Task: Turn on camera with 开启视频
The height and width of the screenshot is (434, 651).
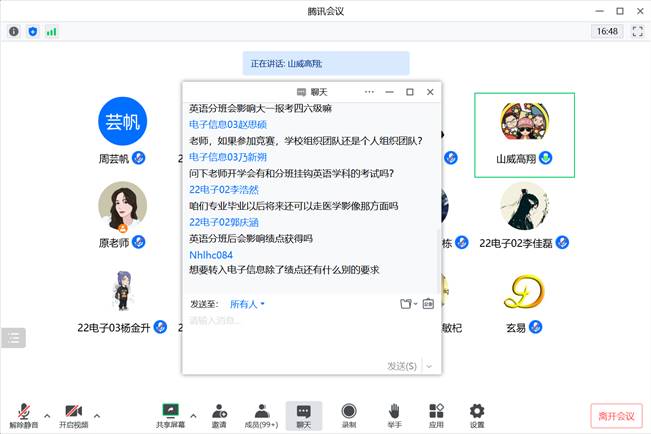Action: click(72, 415)
